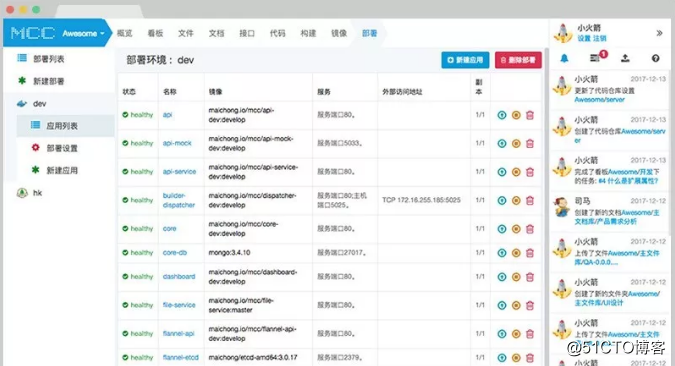Image resolution: width=675 pixels, height=366 pixels.
Task: Click the orange circle icon in file-service row
Action: (516, 305)
